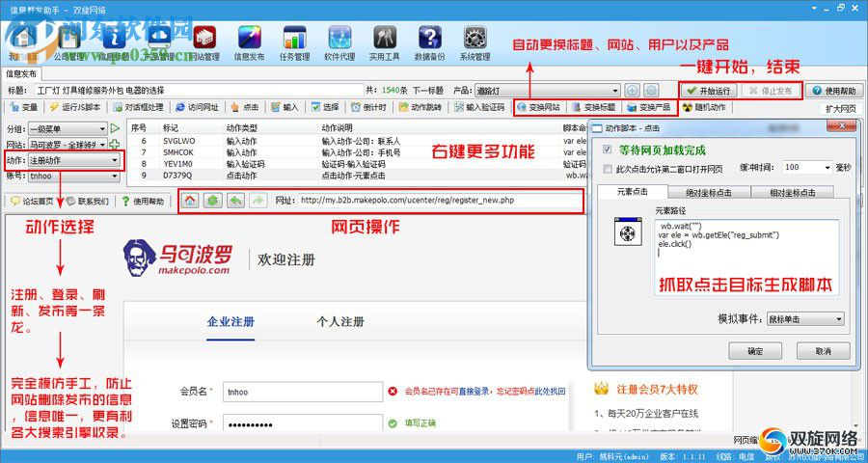
Task: Add an 输入 input action
Action: (285, 107)
